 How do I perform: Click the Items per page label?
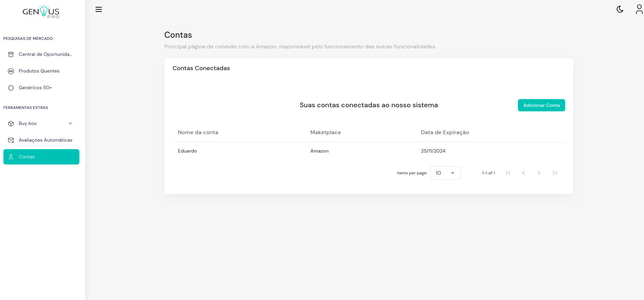pyautogui.click(x=412, y=173)
